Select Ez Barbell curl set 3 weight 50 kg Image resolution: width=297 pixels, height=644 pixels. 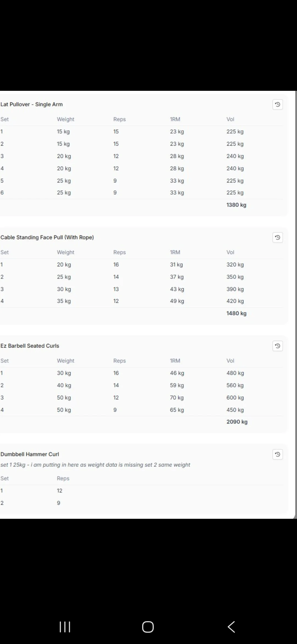point(64,397)
